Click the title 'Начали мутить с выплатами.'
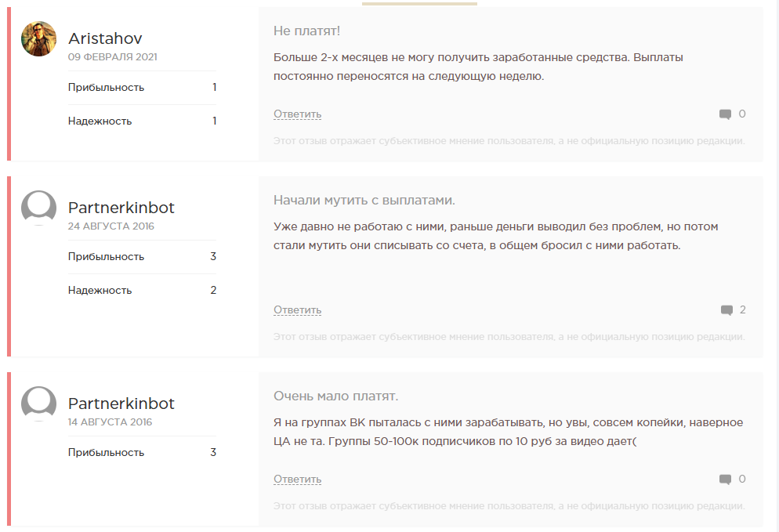779x532 pixels. pyautogui.click(x=364, y=200)
